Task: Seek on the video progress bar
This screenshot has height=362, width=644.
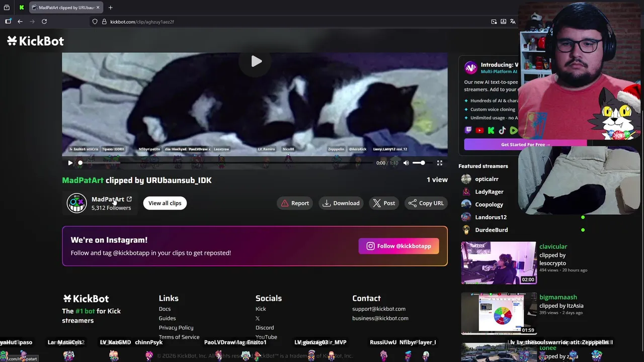Action: 225,163
